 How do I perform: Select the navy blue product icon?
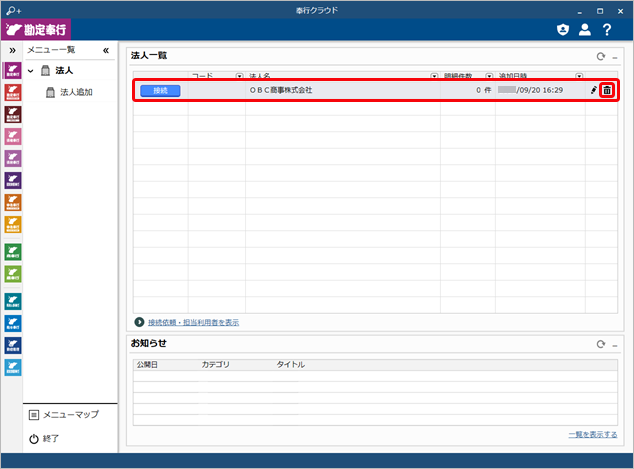click(x=13, y=345)
